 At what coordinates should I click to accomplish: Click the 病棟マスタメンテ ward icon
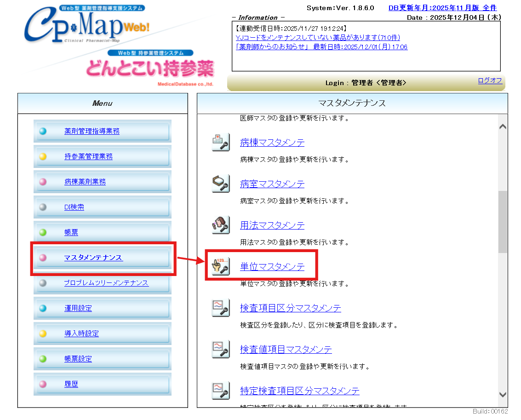tap(220, 143)
